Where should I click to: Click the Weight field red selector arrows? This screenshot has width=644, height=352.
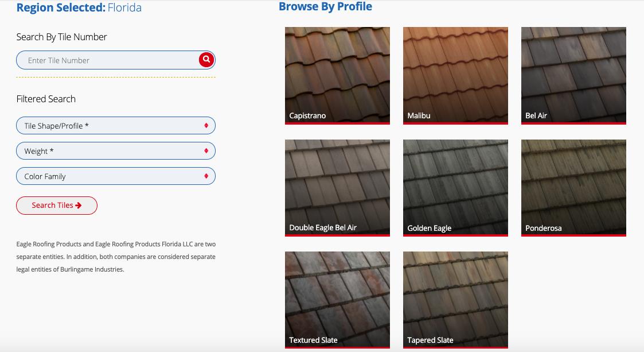(206, 151)
